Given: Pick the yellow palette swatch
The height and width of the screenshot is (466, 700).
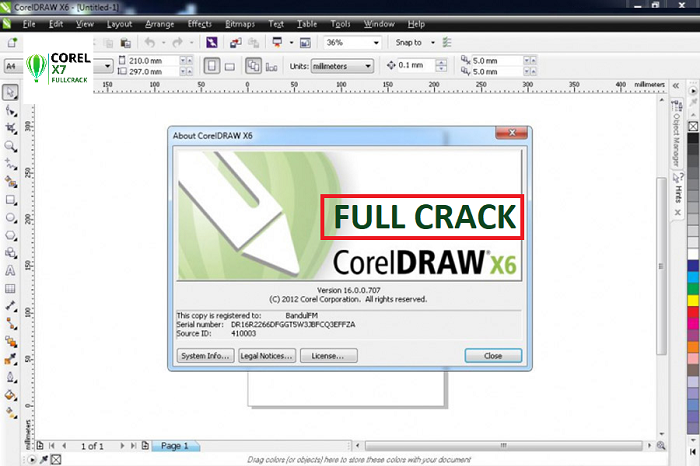Looking at the screenshot, I should coord(693,300).
